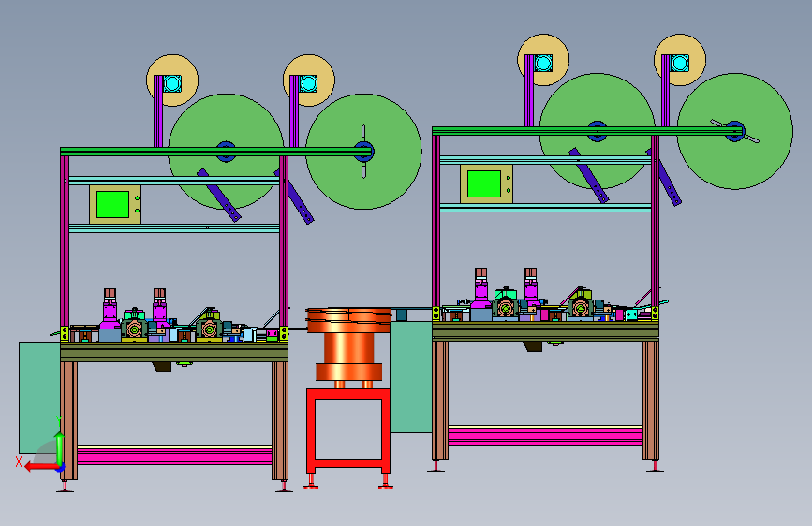
Task: Select the leftmost small yellow reel
Action: (172, 80)
